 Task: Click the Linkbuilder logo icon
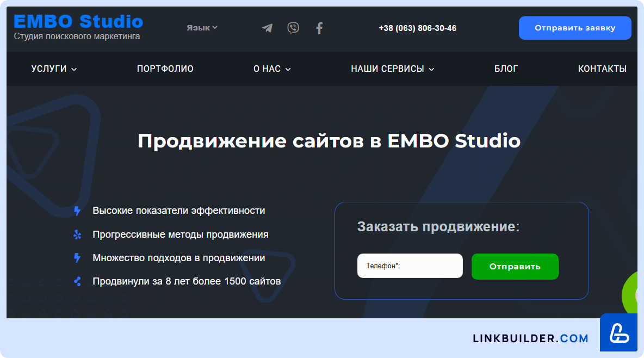pyautogui.click(x=619, y=332)
